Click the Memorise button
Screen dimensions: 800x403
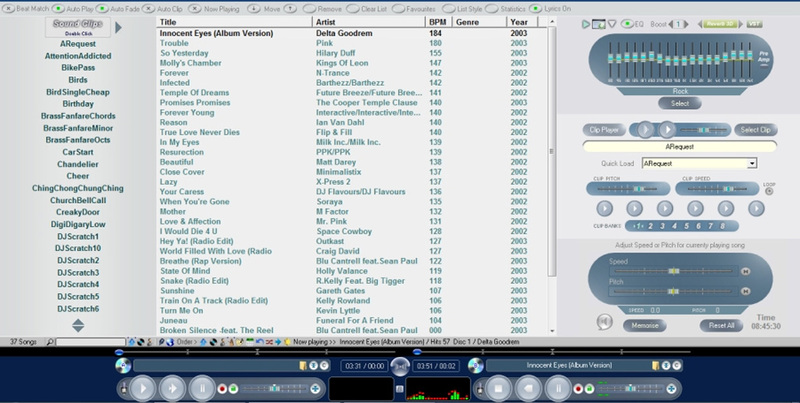coord(645,325)
